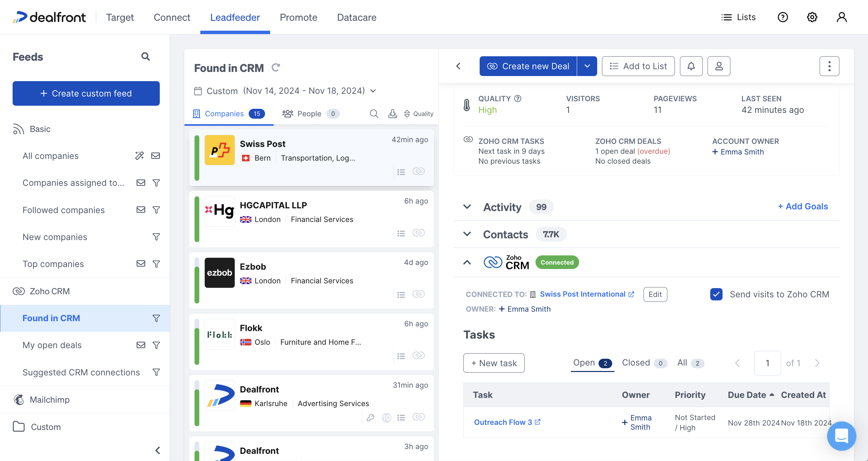The height and width of the screenshot is (461, 868).
Task: Switch tasks view to All
Action: (x=682, y=362)
